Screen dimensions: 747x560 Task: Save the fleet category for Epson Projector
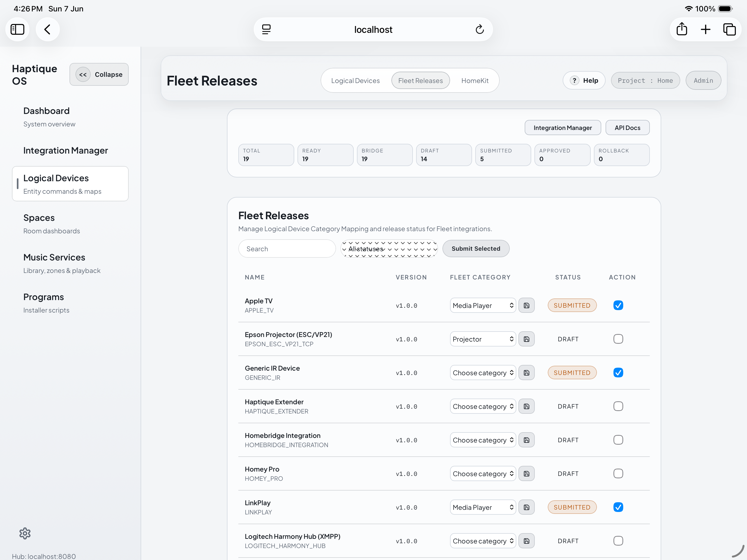pyautogui.click(x=527, y=339)
